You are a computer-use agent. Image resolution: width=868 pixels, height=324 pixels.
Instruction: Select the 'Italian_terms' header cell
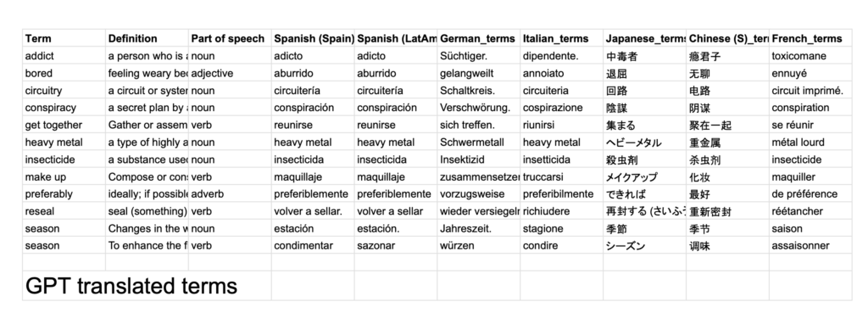(561, 38)
